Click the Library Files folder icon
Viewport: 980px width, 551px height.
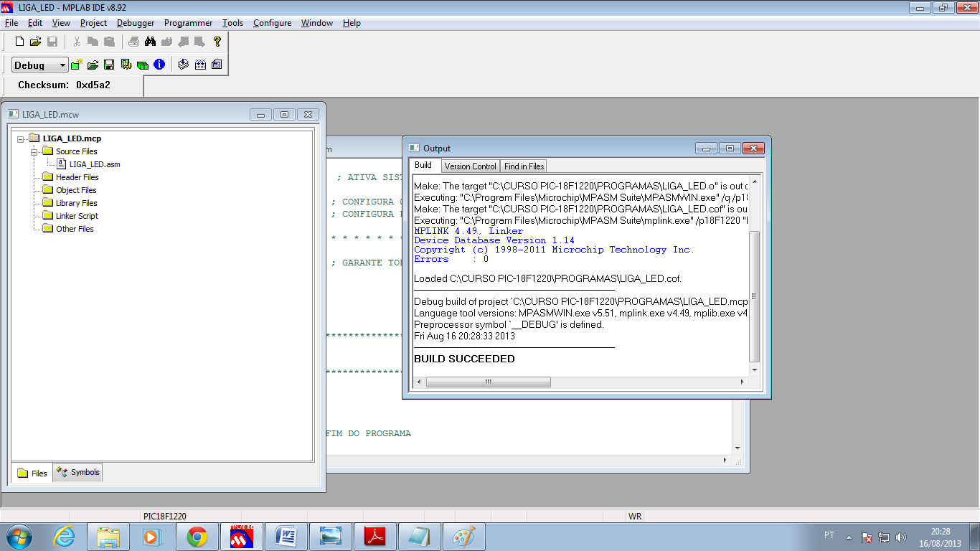[48, 202]
